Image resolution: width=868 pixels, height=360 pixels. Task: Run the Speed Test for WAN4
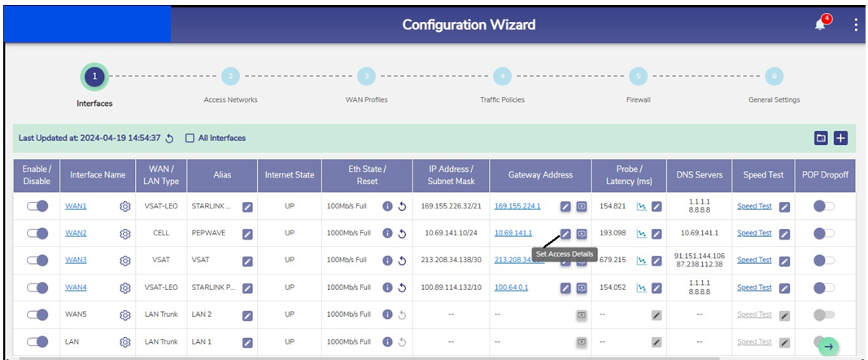pyautogui.click(x=754, y=288)
